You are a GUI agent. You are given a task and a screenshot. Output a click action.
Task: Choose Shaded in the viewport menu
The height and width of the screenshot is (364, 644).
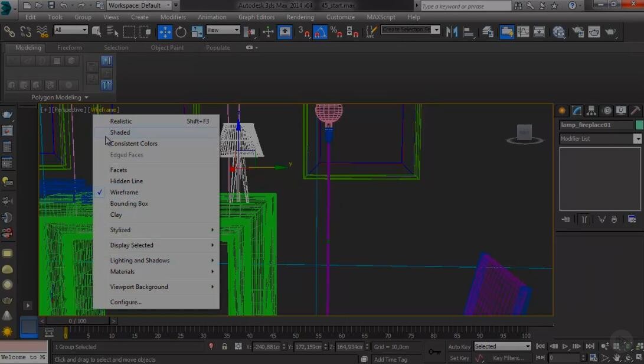click(156, 132)
